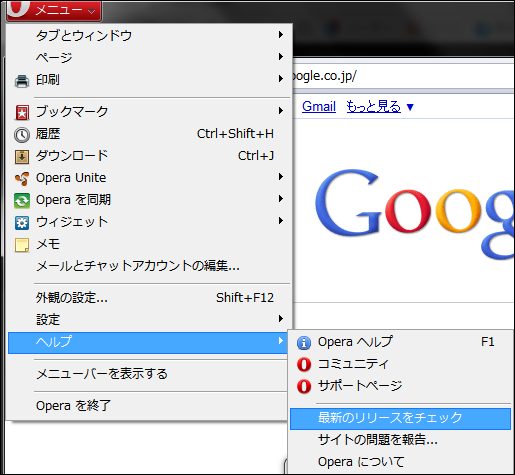Open the ページ submenu
This screenshot has width=515, height=475.
(x=149, y=57)
